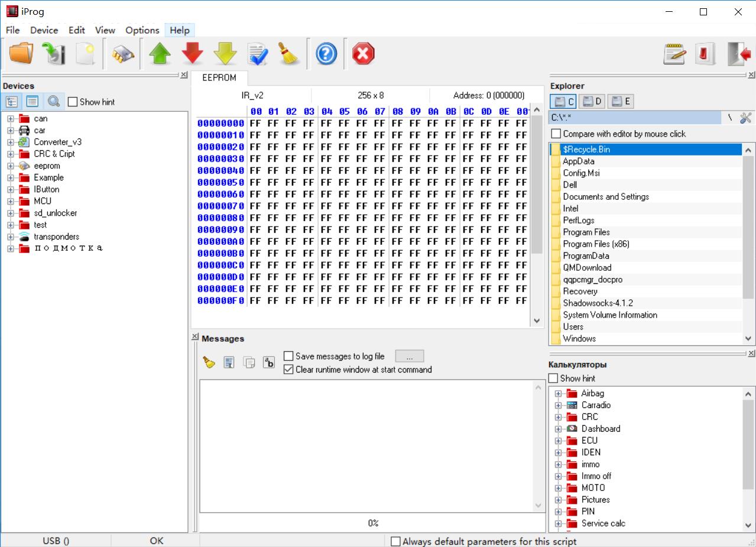Click the red down arrow write icon
Viewport: 756px width, 547px height.
point(192,54)
